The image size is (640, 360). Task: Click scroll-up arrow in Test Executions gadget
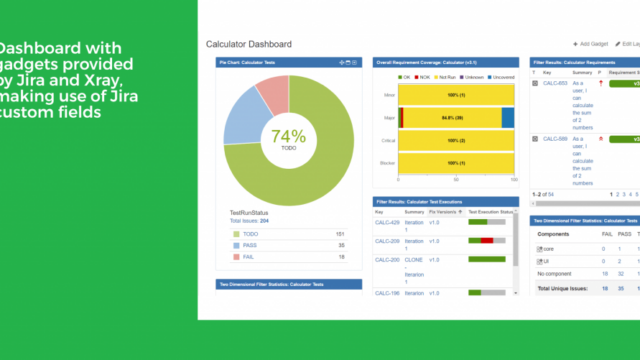pos(516,211)
